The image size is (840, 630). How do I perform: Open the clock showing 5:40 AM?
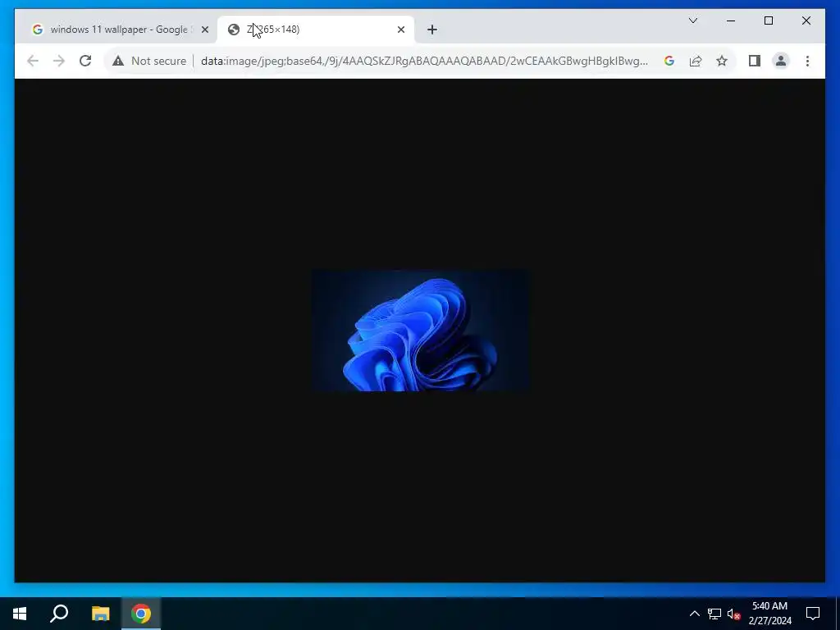click(769, 614)
